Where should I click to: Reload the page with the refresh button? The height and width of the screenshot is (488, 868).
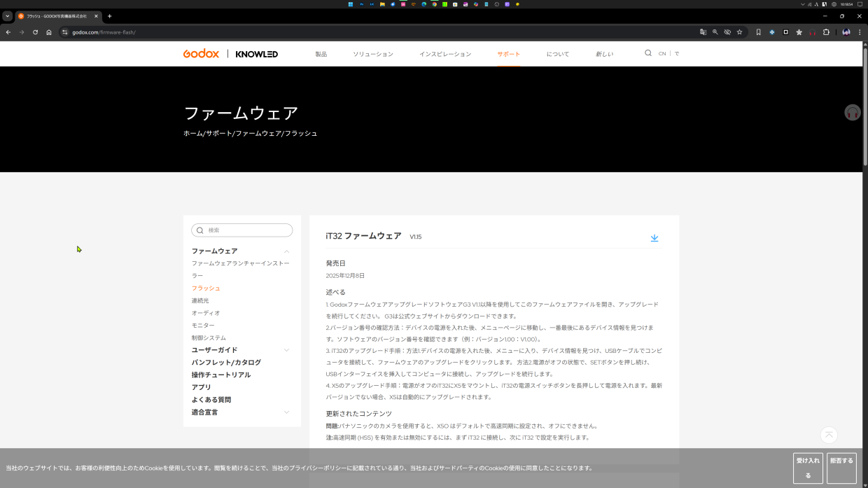pos(35,32)
